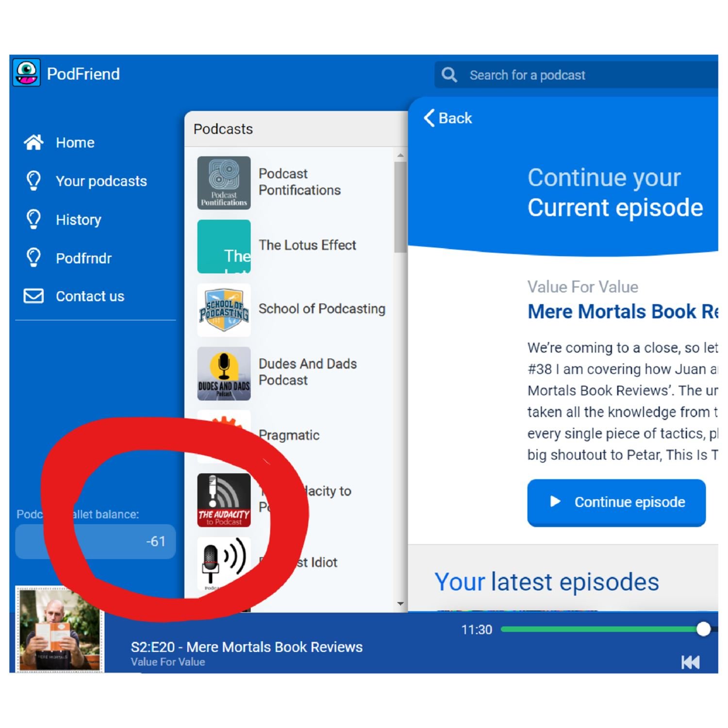Click the lightbulb icon beside History

(x=33, y=219)
